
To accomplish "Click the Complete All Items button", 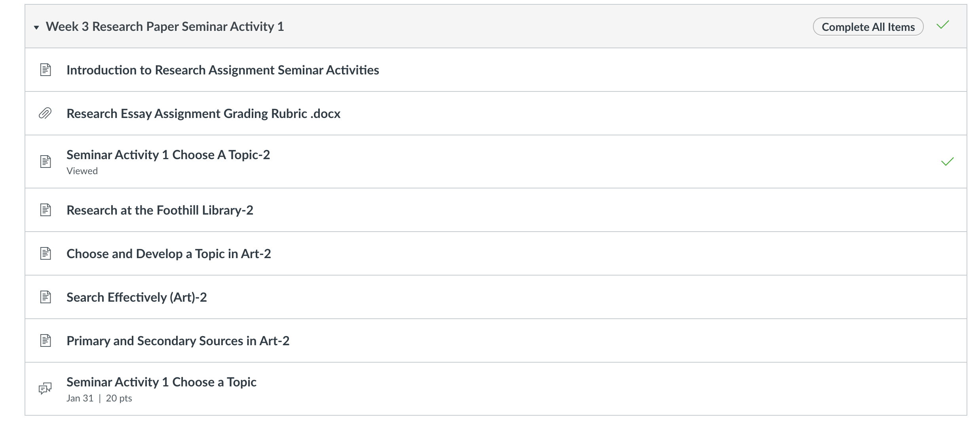I will click(x=868, y=27).
